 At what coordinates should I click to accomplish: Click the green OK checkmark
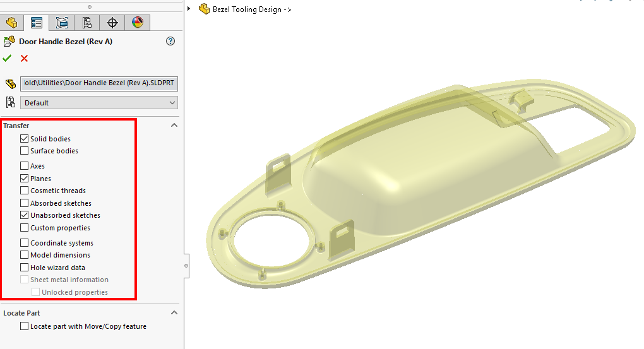click(x=7, y=58)
